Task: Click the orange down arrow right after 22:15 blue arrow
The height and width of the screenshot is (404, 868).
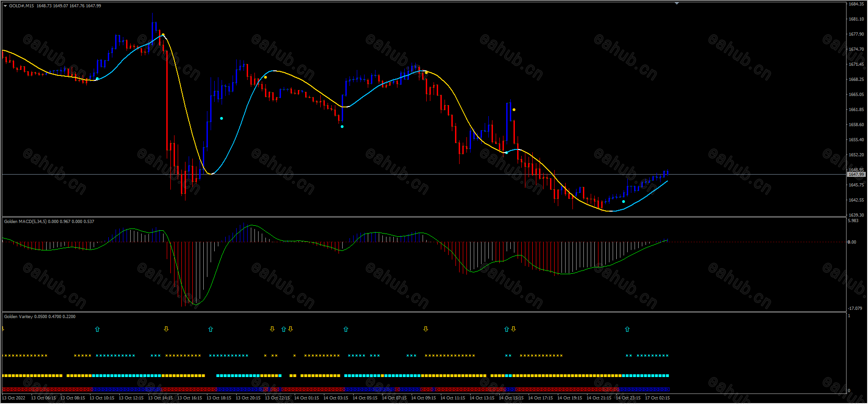Action: 291,329
